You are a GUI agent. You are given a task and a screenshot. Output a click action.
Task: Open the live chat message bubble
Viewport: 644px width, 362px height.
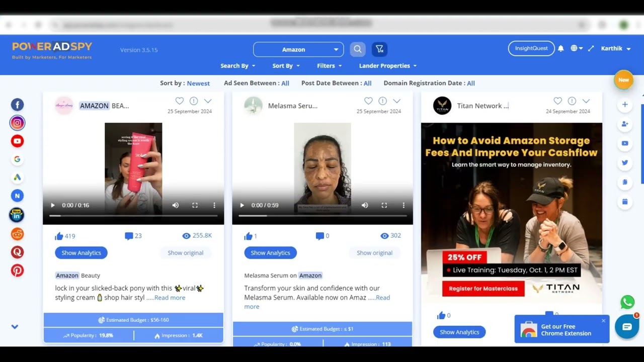(627, 327)
